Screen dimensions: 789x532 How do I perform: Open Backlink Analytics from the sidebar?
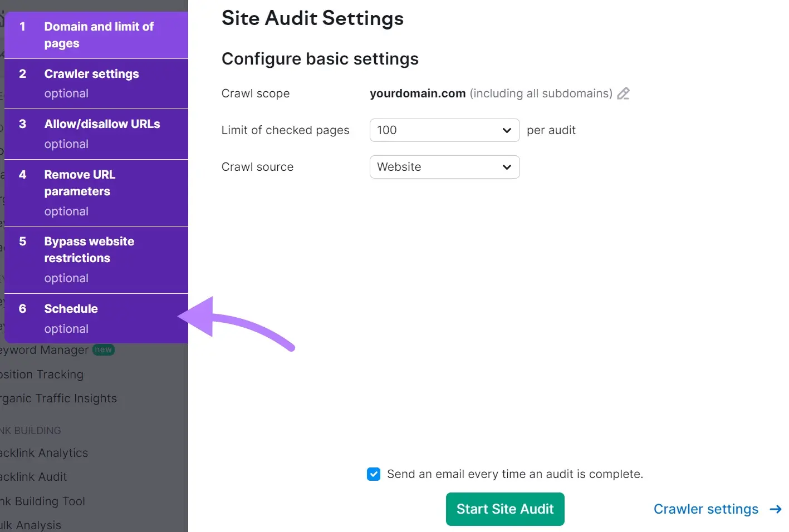click(43, 453)
